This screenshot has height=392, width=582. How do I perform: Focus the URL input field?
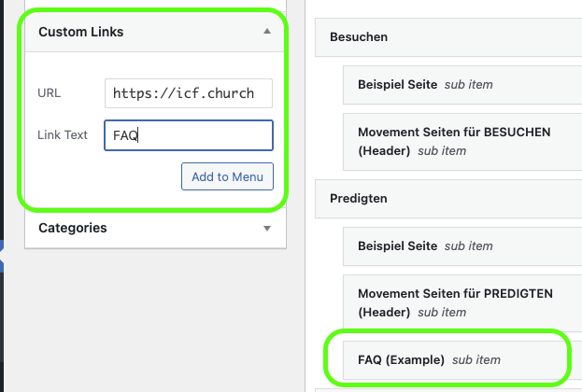point(189,93)
